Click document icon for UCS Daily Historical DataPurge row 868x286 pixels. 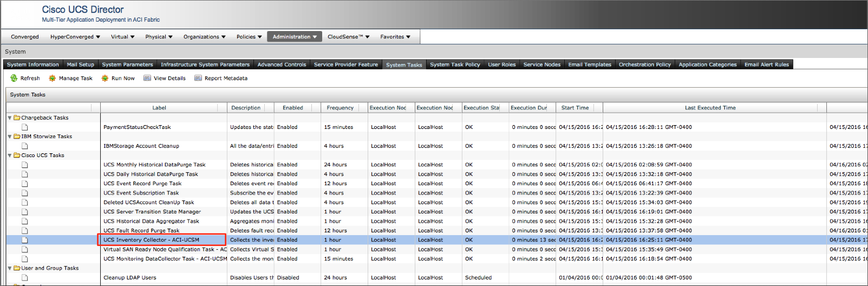click(x=25, y=174)
